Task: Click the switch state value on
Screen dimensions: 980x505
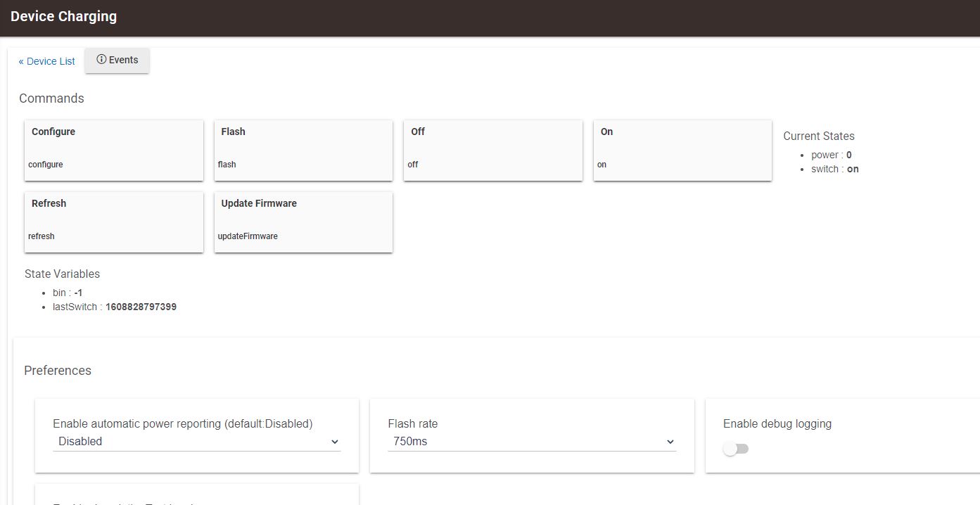Action: click(853, 169)
